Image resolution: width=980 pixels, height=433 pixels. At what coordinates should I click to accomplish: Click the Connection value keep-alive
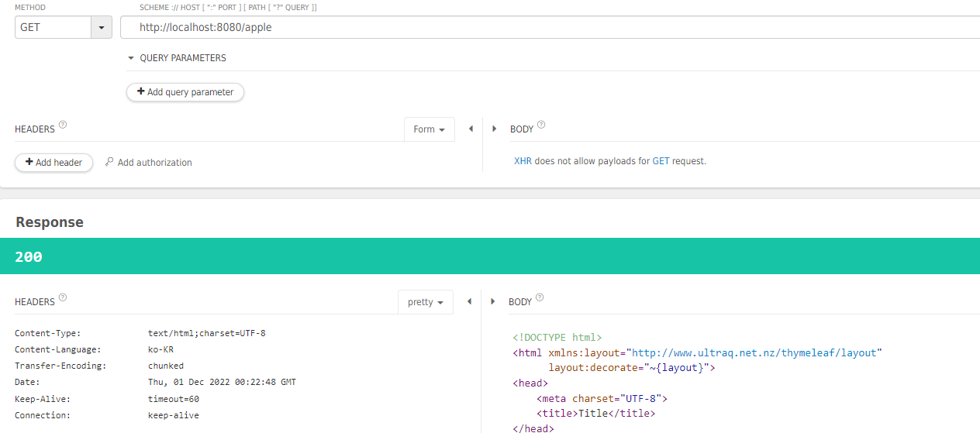174,415
